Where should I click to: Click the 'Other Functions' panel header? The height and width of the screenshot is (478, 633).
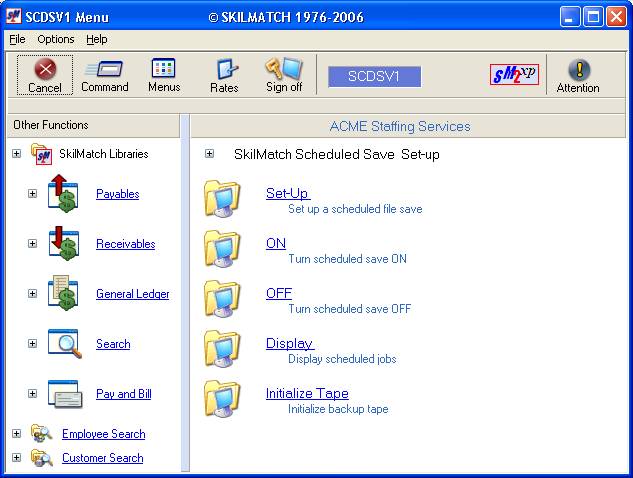point(94,125)
